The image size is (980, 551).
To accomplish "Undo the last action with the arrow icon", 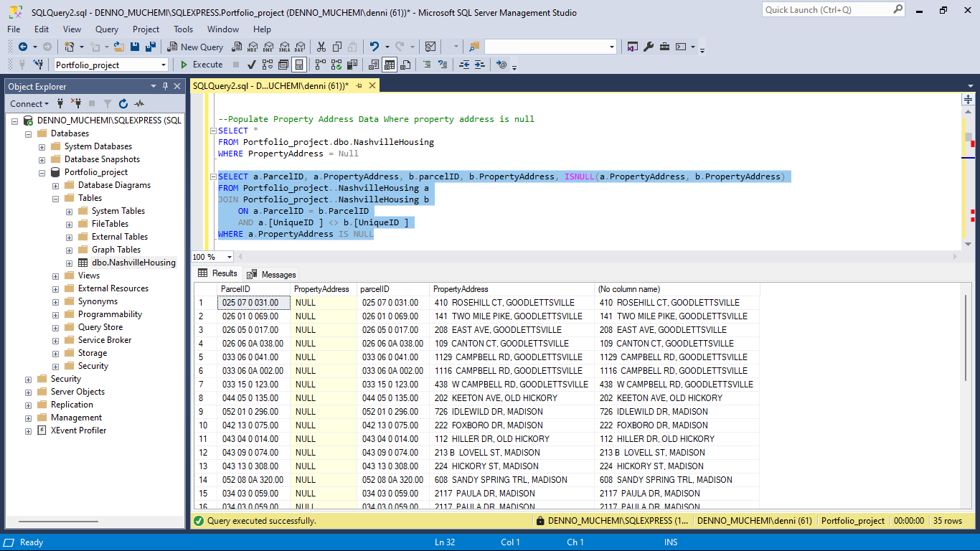I will 374,47.
